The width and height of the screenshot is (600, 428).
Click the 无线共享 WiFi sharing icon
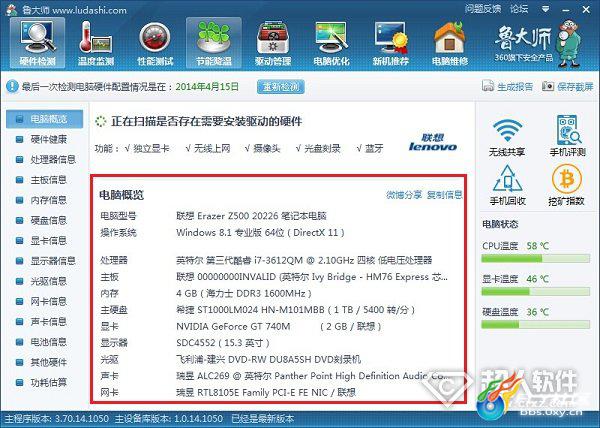tap(507, 131)
